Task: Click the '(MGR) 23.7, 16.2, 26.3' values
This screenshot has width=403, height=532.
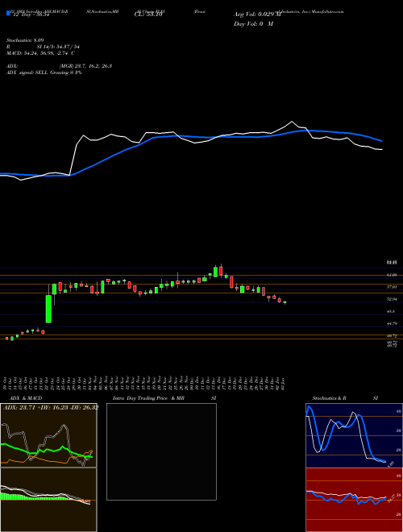Action: click(x=85, y=66)
